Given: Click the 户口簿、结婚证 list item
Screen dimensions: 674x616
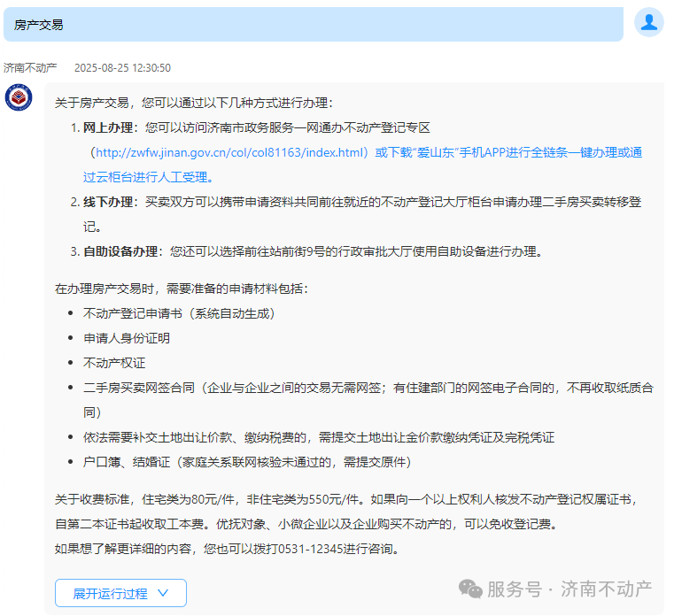Looking at the screenshot, I should coord(248,462).
